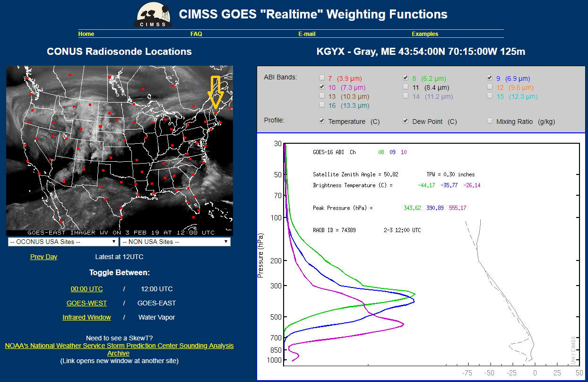This screenshot has height=382, width=588.
Task: Switch to GOES-WEST satellite view
Action: [x=86, y=303]
